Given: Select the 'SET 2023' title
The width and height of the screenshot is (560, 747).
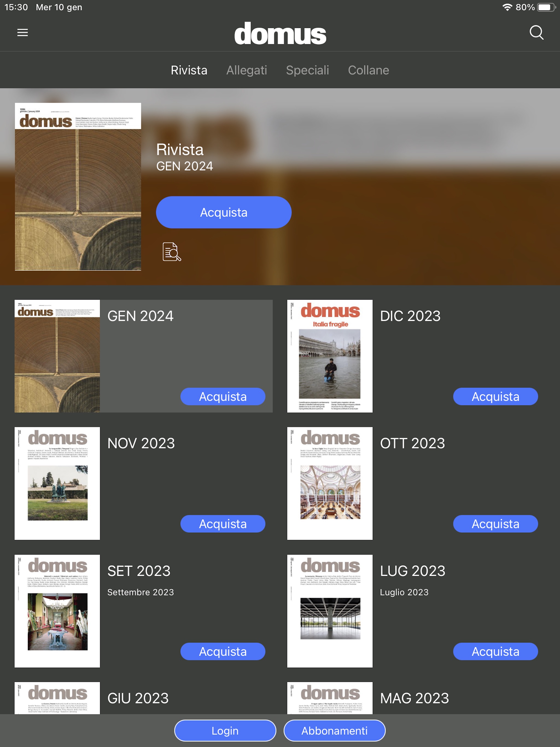Looking at the screenshot, I should pos(139,571).
